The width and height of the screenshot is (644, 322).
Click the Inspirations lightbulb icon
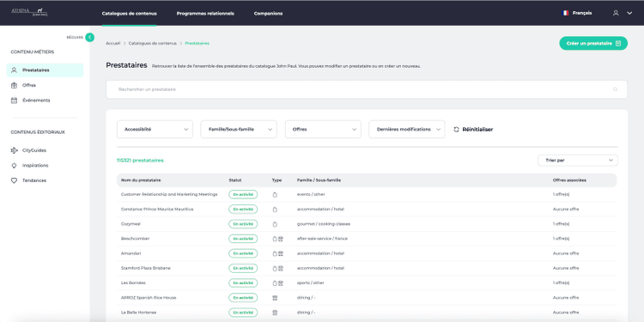point(14,166)
